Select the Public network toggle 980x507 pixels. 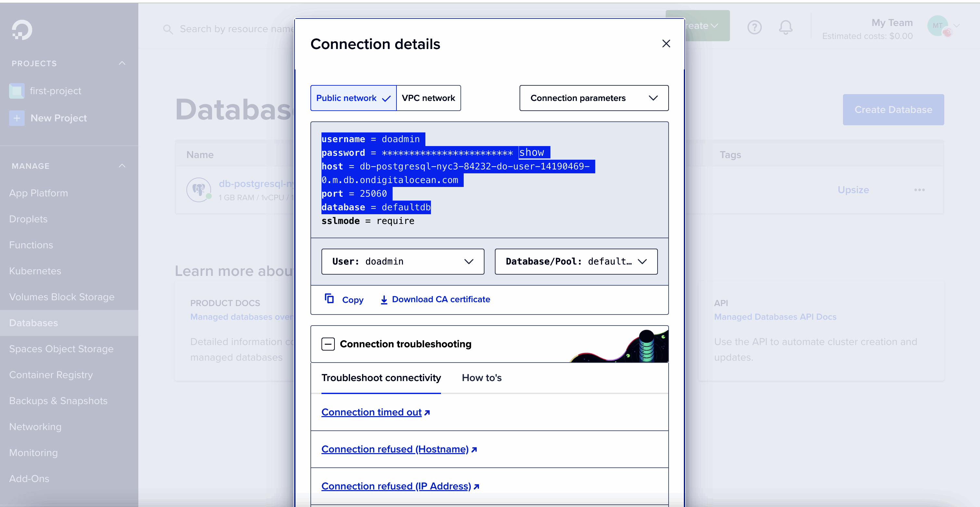(x=353, y=98)
